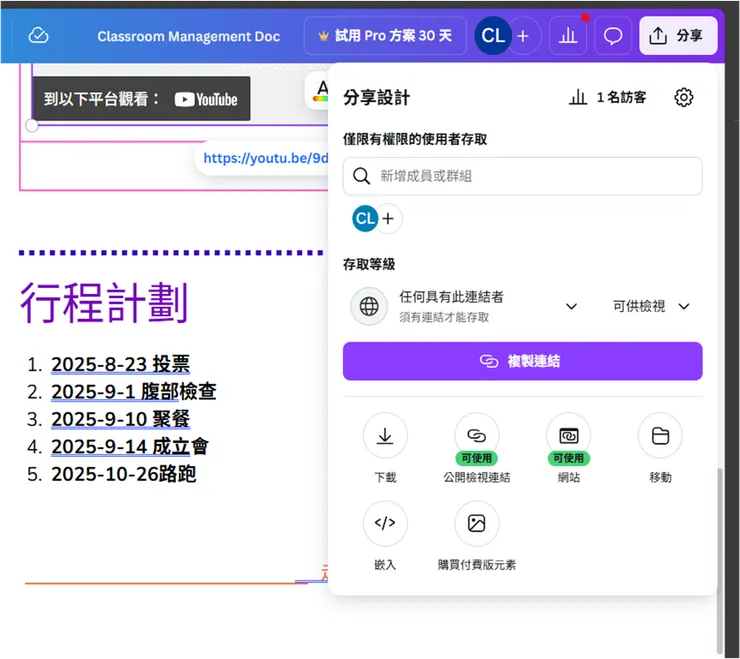Select list item 2025-9-14 成立會
740x659 pixels.
[x=130, y=446]
